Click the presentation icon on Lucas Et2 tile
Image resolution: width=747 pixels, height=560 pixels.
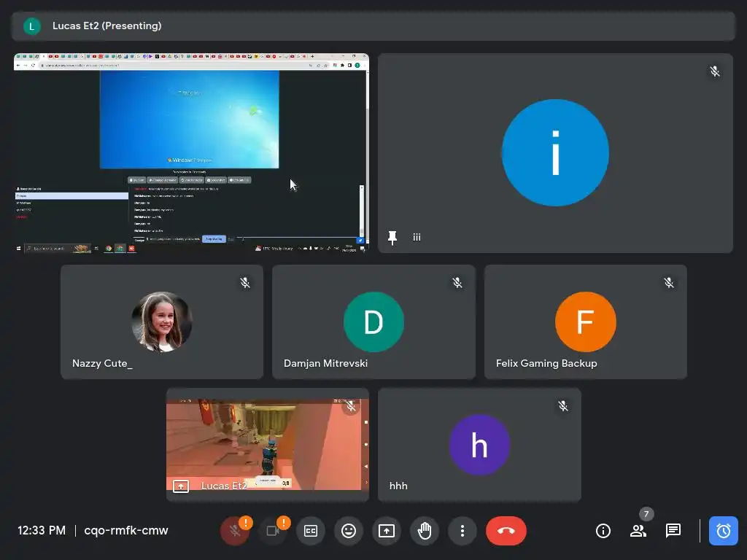coord(181,486)
